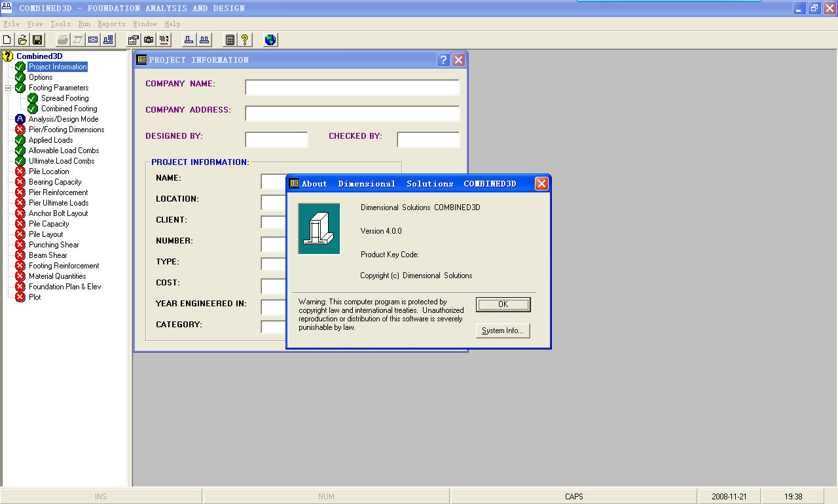Select Material Quantities tree item
This screenshot has width=838, height=504.
[58, 276]
